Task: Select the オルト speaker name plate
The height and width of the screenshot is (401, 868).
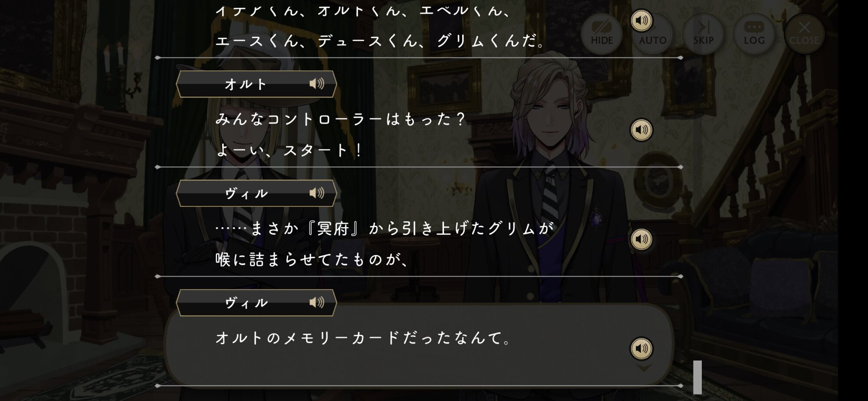Action: pos(256,84)
